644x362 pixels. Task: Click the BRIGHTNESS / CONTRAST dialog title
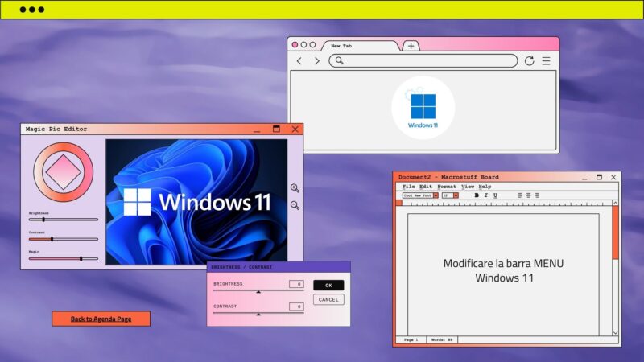242,267
